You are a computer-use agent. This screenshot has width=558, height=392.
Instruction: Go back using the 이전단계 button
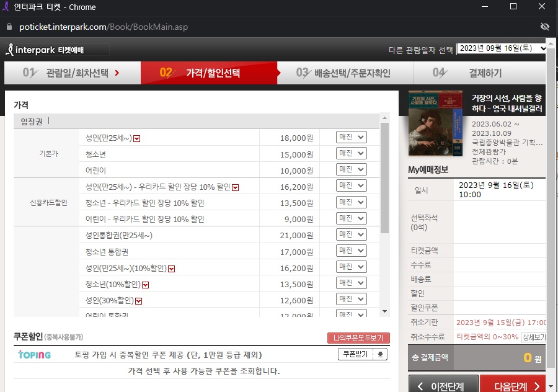click(x=441, y=385)
